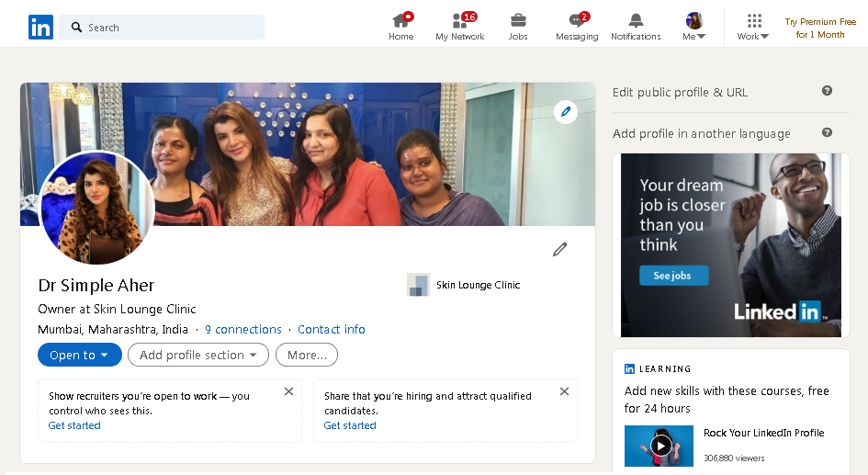Open Messaging chat bubble icon

coord(576,21)
